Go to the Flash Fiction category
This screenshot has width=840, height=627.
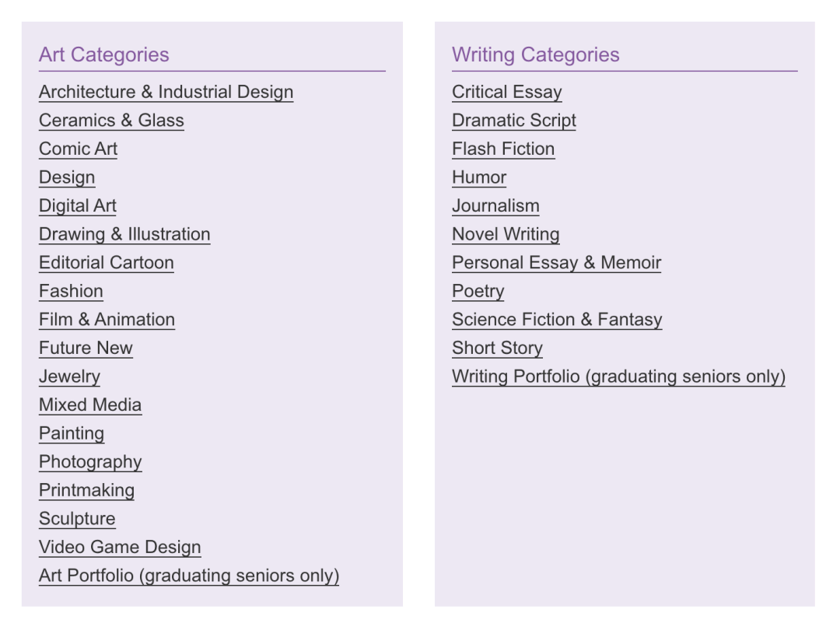click(x=503, y=149)
